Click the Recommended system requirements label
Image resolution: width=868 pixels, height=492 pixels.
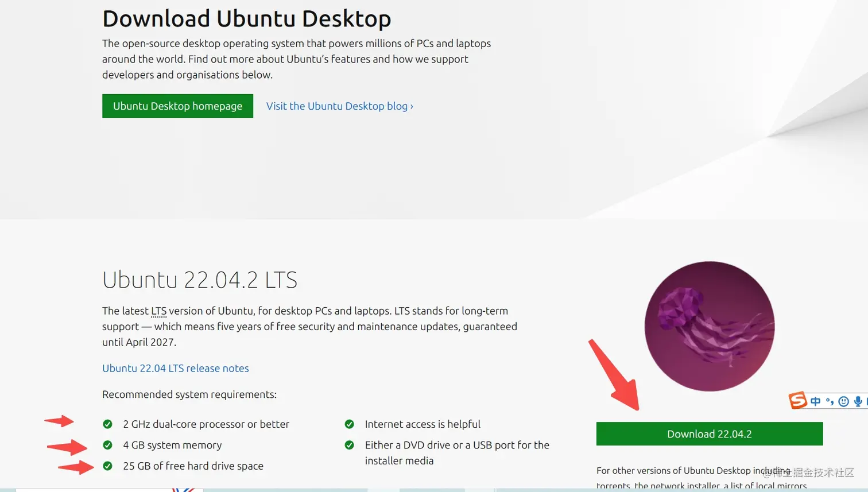coord(189,394)
